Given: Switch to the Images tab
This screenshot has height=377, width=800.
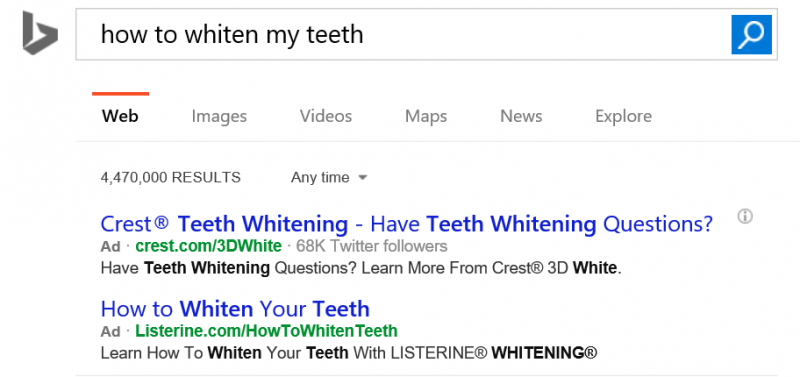Looking at the screenshot, I should tap(219, 116).
